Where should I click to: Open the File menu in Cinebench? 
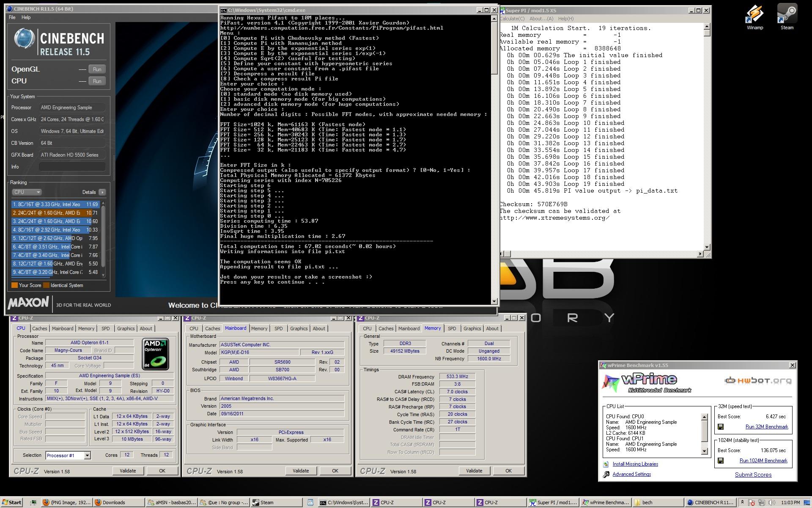[x=12, y=17]
